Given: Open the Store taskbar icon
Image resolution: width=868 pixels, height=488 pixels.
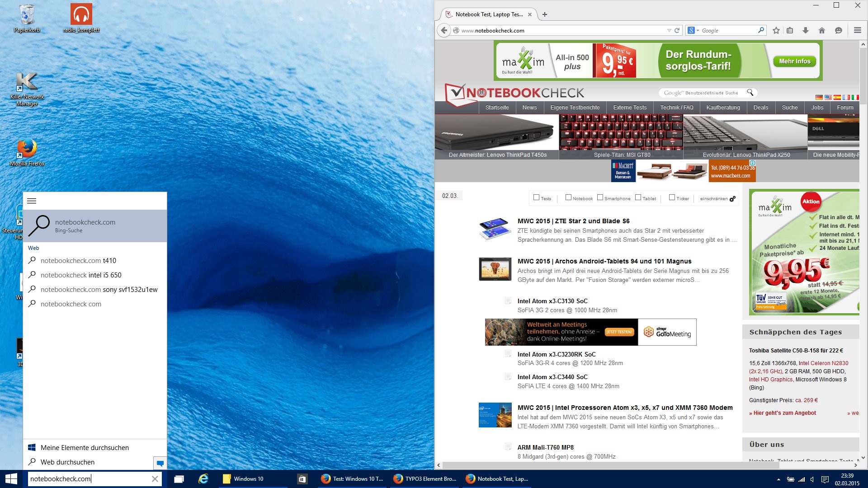Looking at the screenshot, I should point(302,479).
